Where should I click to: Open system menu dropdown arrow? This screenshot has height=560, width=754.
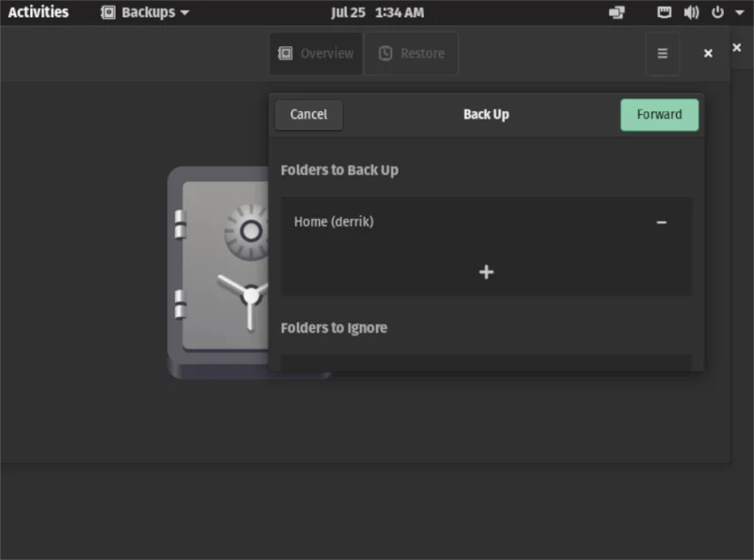tap(740, 12)
